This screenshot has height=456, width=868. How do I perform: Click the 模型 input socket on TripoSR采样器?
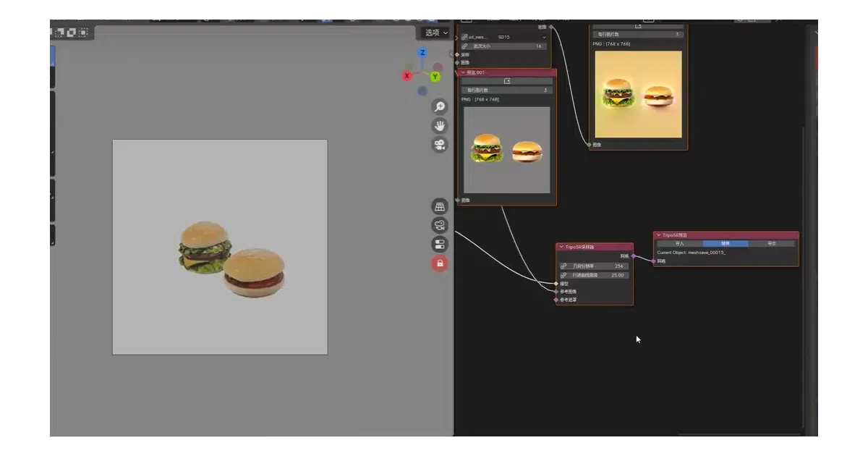[x=556, y=284]
